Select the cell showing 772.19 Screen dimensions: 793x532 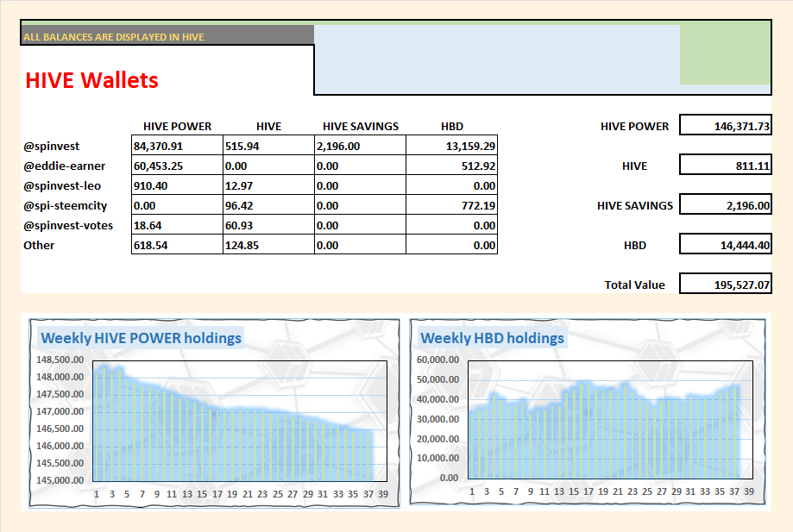click(451, 204)
